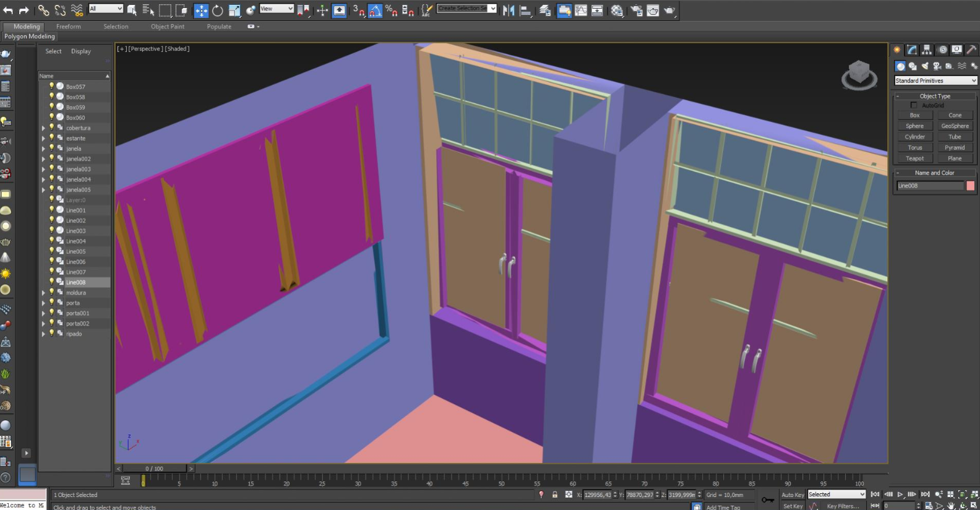
Task: Click the Align tool icon
Action: [x=525, y=10]
